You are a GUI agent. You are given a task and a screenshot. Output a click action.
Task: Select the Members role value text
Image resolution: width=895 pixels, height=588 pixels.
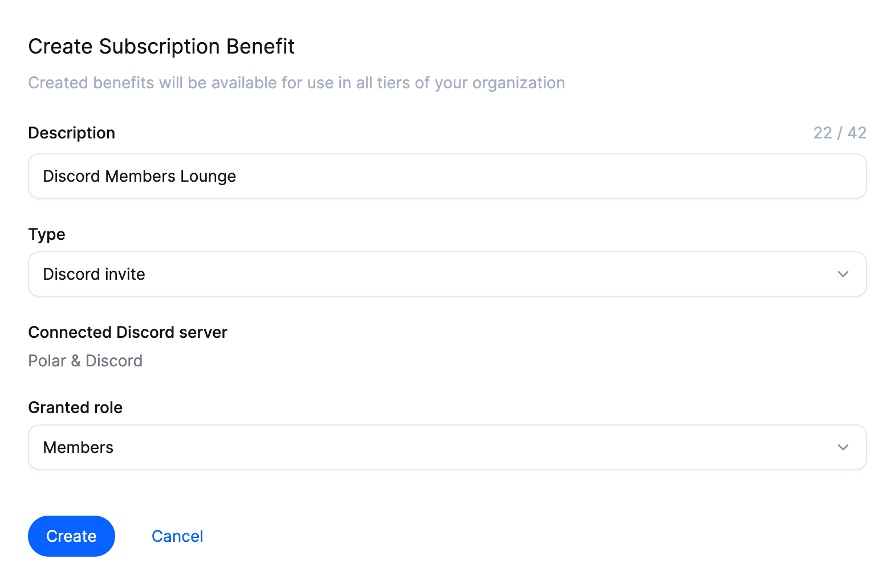point(78,447)
